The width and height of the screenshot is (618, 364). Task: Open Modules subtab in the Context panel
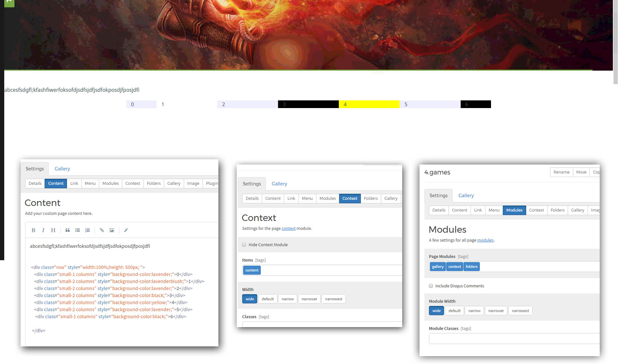click(x=327, y=198)
